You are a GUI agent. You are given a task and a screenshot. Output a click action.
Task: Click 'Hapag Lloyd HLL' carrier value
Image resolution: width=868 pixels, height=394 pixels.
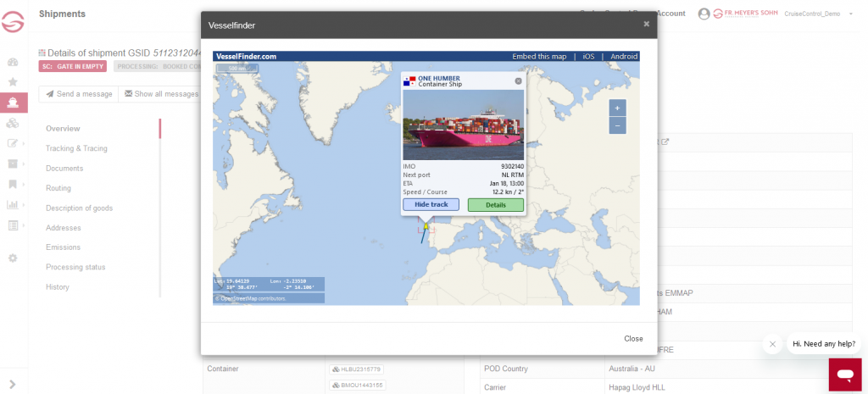[x=637, y=387]
